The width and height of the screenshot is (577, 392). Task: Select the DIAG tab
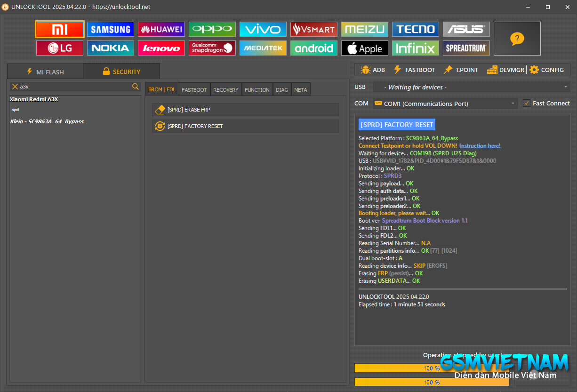pos(282,89)
